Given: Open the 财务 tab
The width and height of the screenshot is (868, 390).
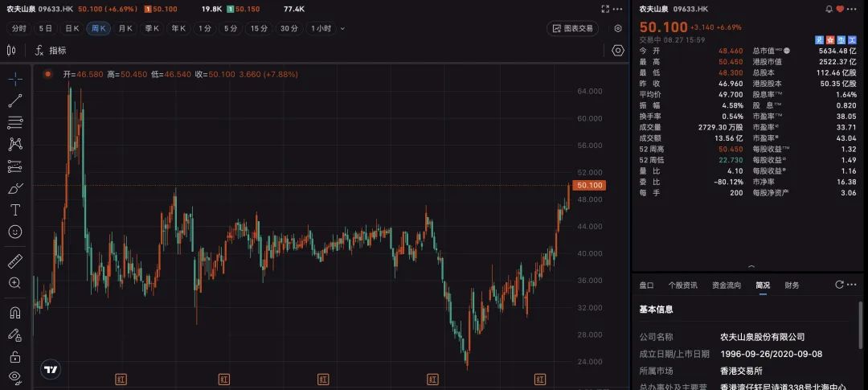Looking at the screenshot, I should (x=792, y=285).
